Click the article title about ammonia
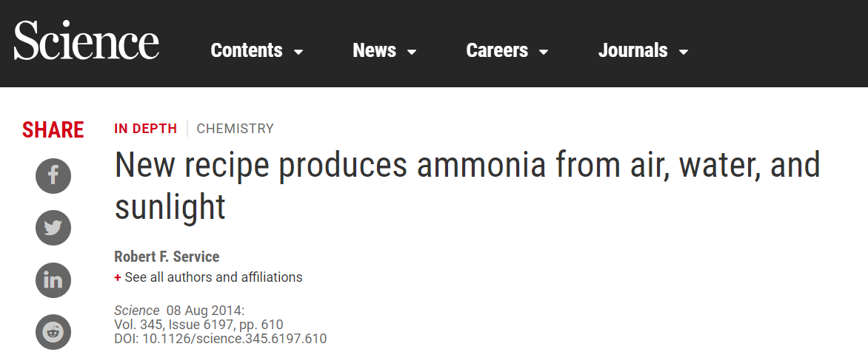The height and width of the screenshot is (355, 868). [467, 186]
